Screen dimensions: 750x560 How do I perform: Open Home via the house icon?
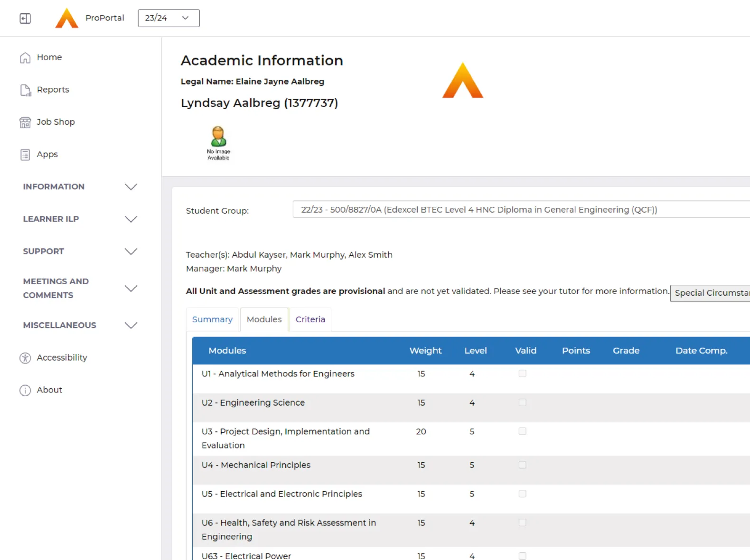25,57
